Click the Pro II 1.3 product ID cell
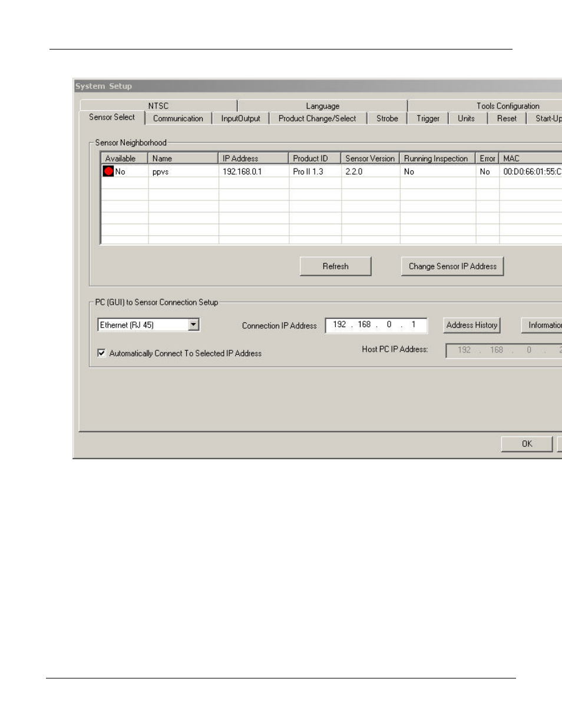Image resolution: width=562 pixels, height=728 pixels. coord(315,172)
